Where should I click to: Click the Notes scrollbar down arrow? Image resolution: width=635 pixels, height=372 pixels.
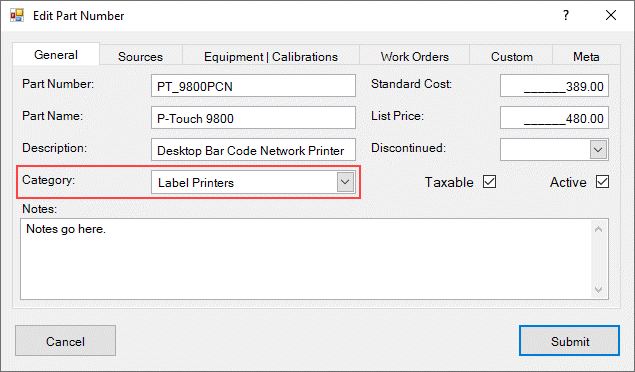tap(599, 289)
